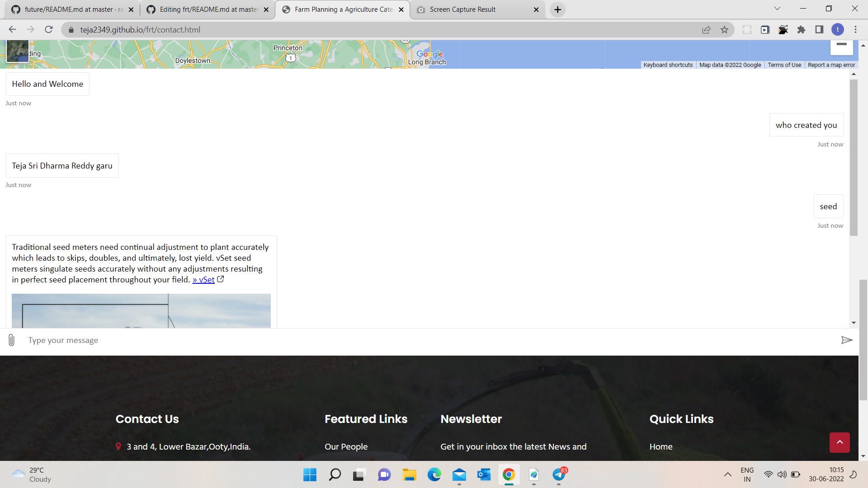Switch to Screen Capture Result tab
The height and width of the screenshot is (488, 868).
(x=477, y=9)
